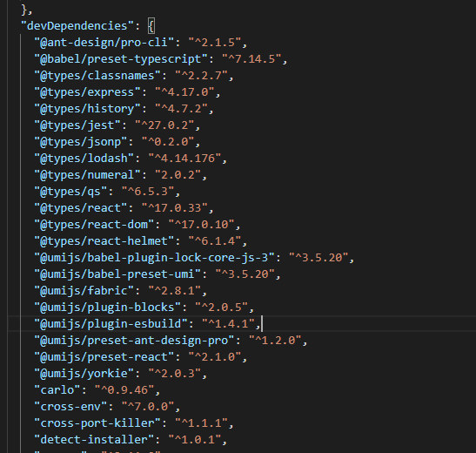Click version "^27.0.2" value
476x453 pixels.
tap(164, 125)
